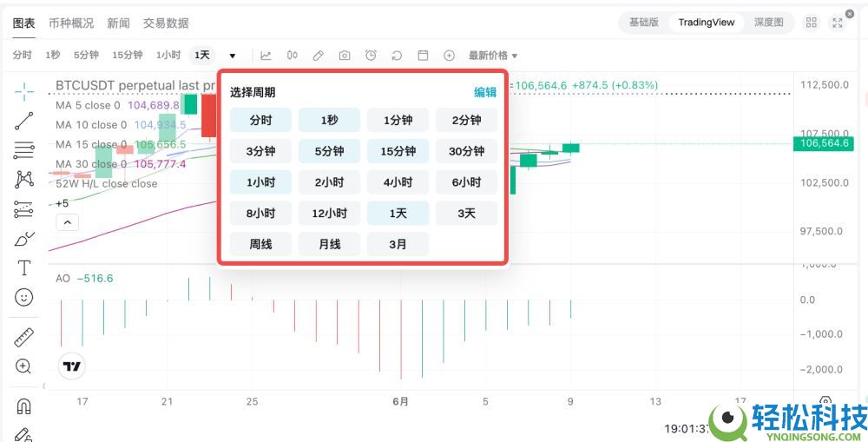Click the plus circle add icon

pos(449,56)
